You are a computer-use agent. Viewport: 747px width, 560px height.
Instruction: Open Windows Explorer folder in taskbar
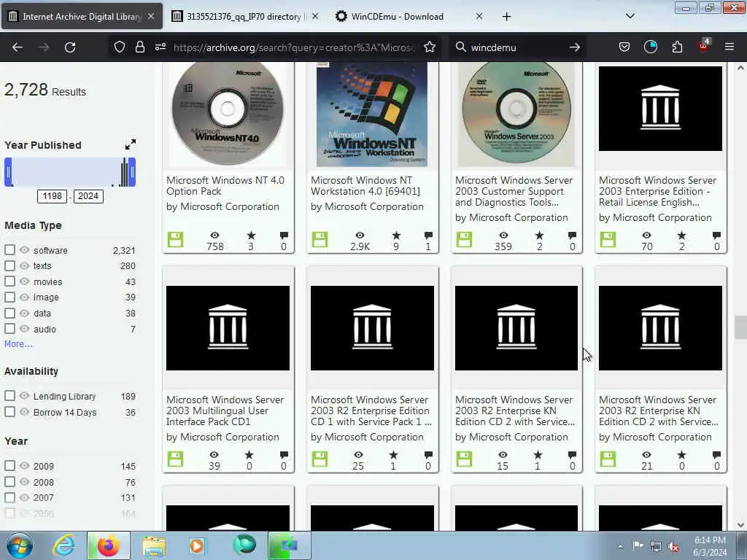pyautogui.click(x=154, y=545)
